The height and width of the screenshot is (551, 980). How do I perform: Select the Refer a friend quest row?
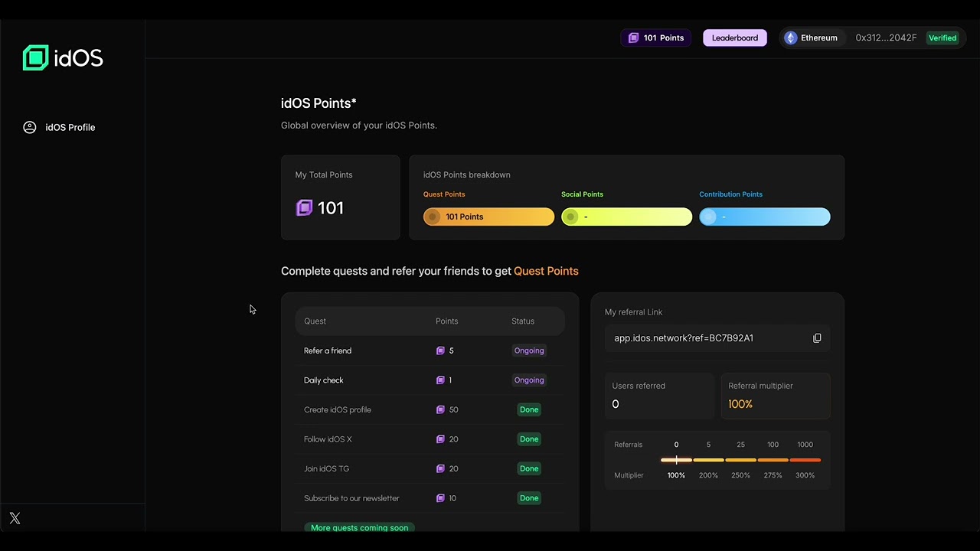pyautogui.click(x=430, y=350)
